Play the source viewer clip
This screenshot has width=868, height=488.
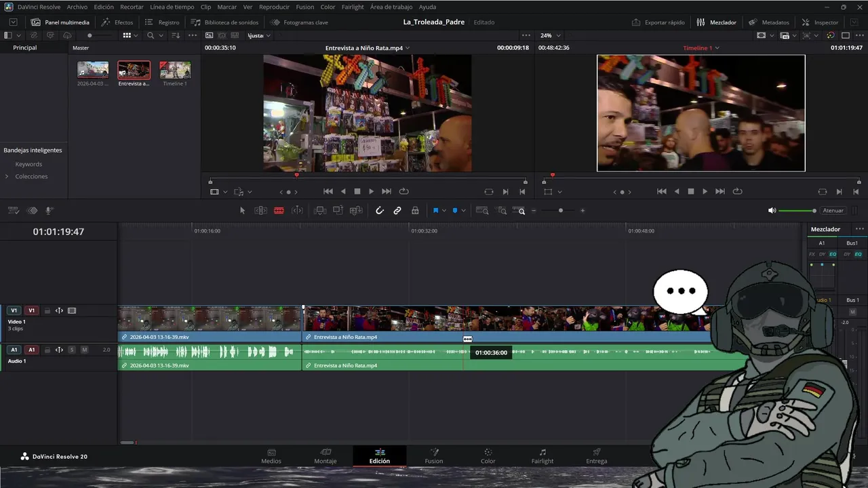(371, 192)
